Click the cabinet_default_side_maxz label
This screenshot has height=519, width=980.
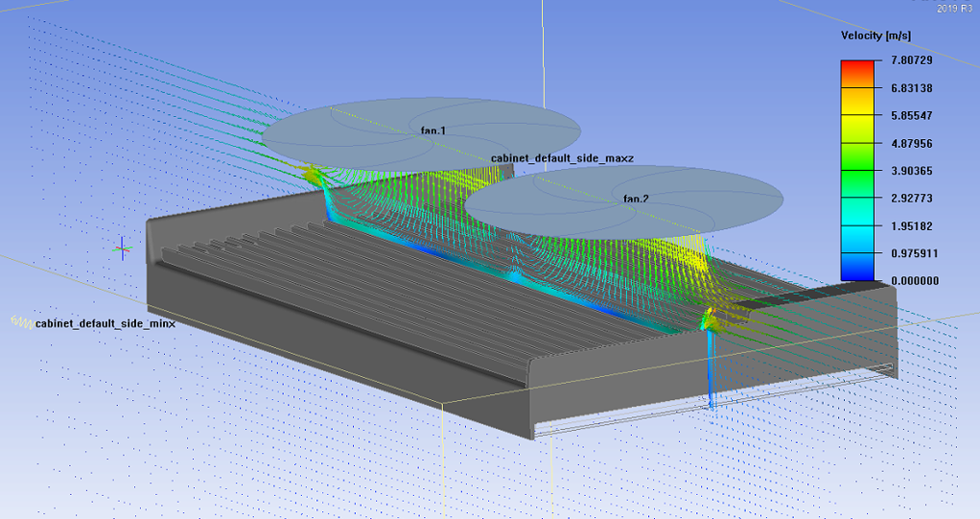[562, 158]
